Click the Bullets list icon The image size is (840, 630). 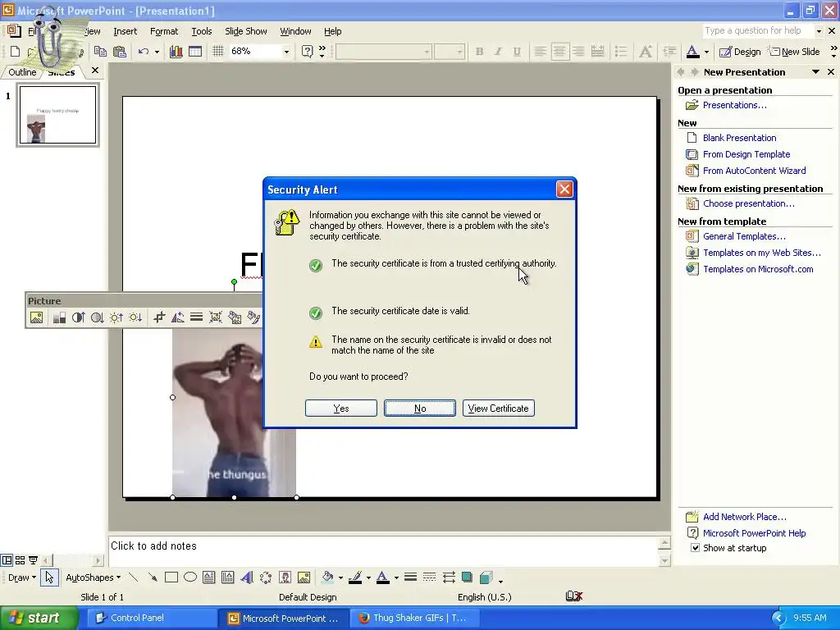click(621, 52)
